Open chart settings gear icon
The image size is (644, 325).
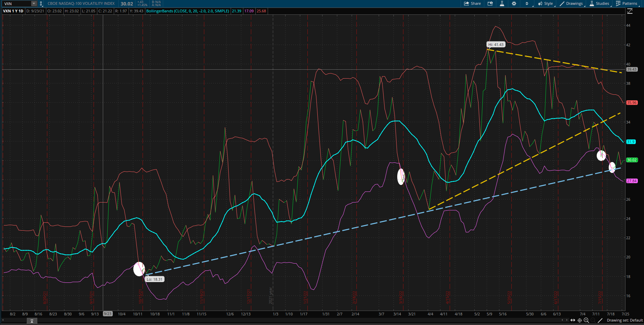tap(514, 3)
